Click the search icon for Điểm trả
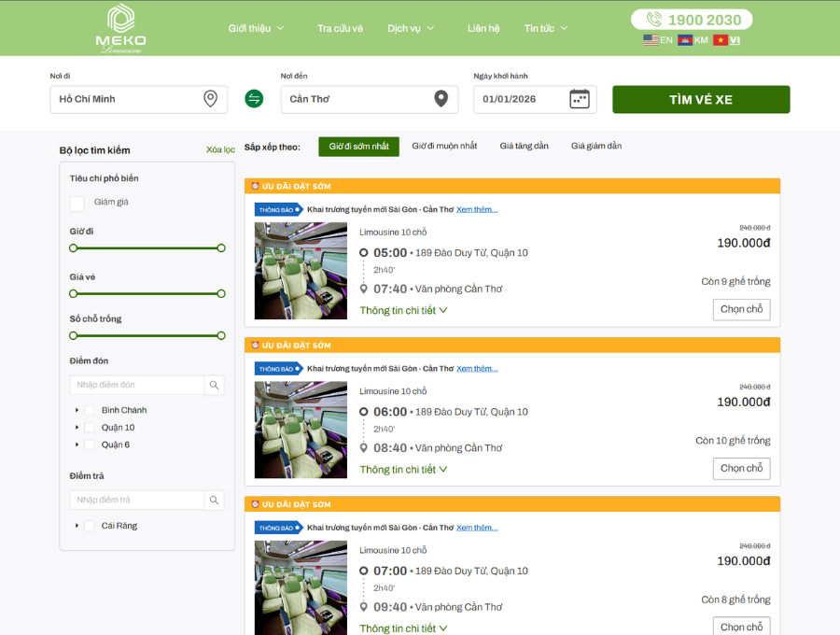The image size is (840, 635). tap(215, 500)
